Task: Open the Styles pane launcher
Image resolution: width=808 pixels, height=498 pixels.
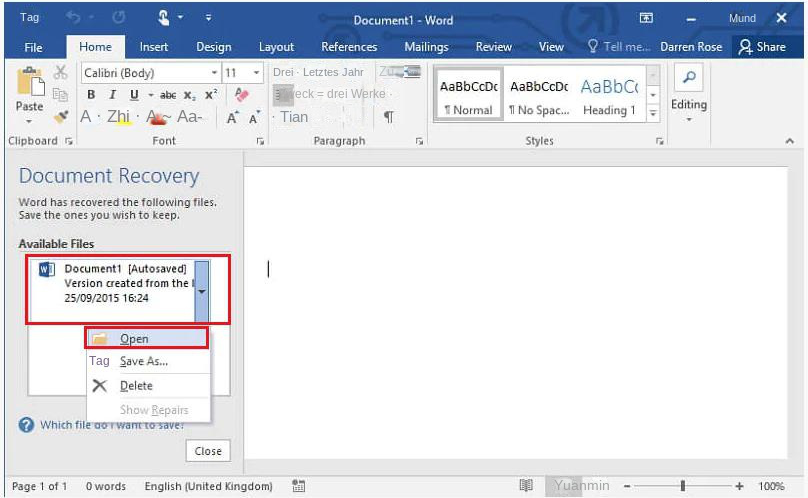Action: point(660,141)
